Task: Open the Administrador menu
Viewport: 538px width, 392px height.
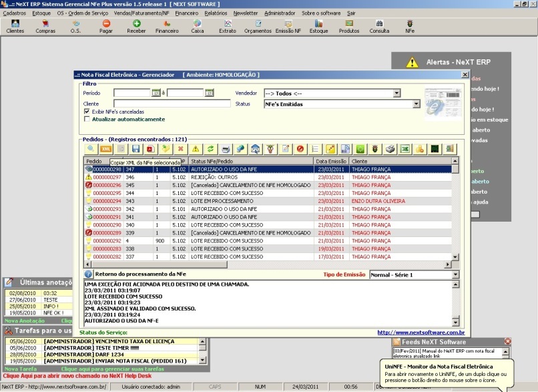Action: pos(280,13)
